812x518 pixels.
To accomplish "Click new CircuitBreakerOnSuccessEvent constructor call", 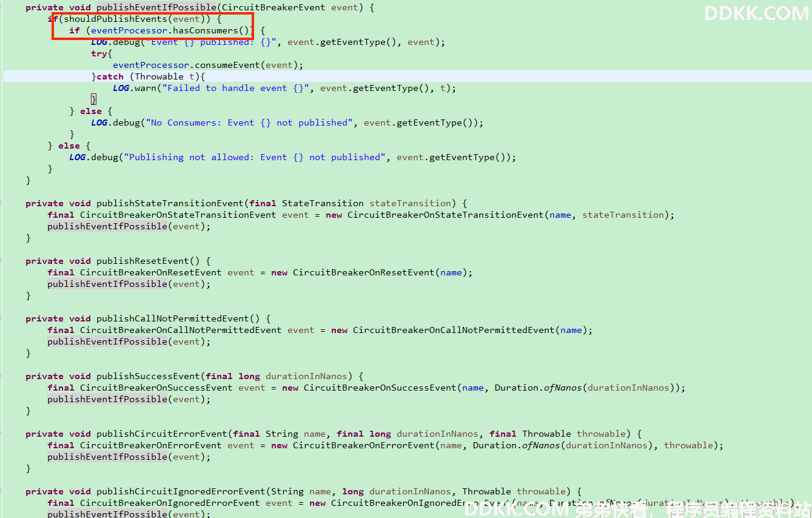I will pos(369,388).
